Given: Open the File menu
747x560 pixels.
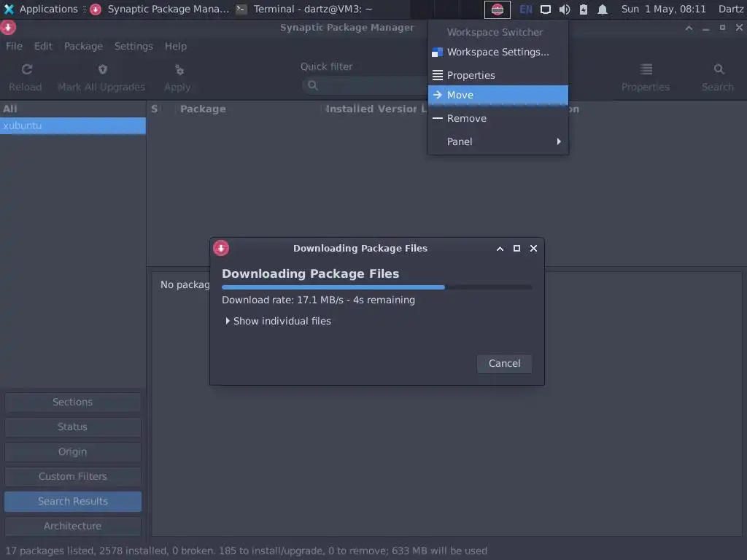Looking at the screenshot, I should [14, 46].
